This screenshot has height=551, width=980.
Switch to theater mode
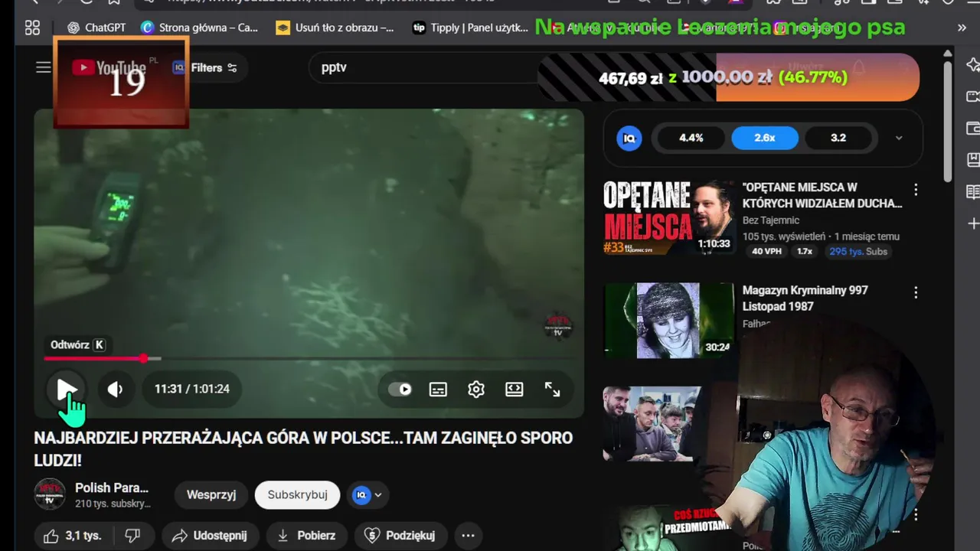[x=514, y=390]
